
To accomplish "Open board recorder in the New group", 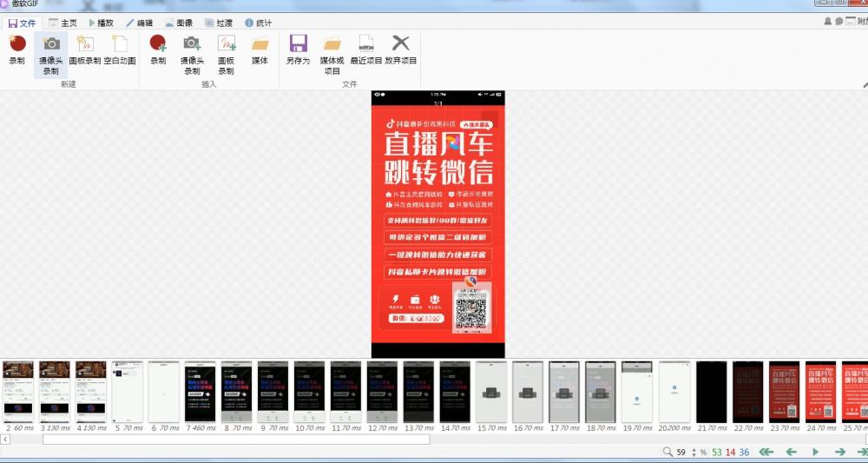I will (x=85, y=50).
